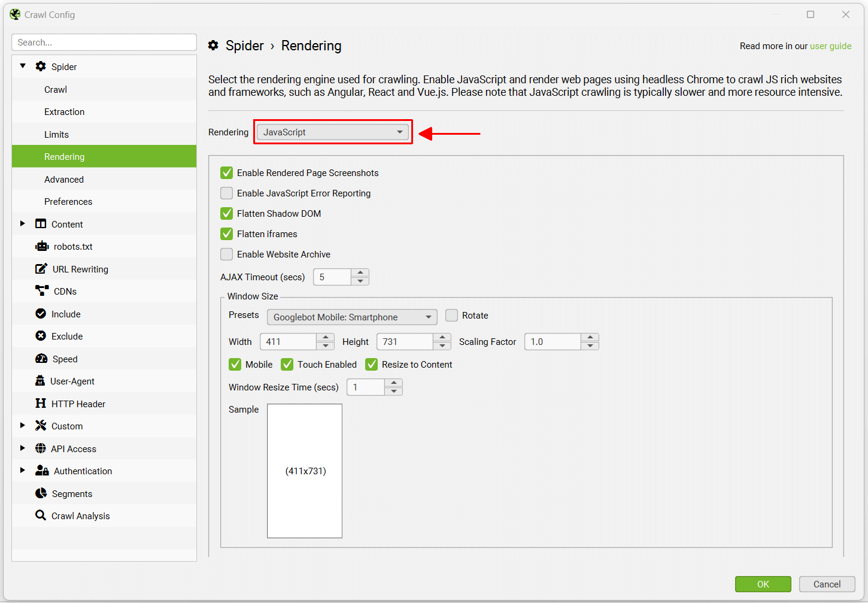Click the Height value field
Screen dimensions: 868x603
[x=405, y=342]
